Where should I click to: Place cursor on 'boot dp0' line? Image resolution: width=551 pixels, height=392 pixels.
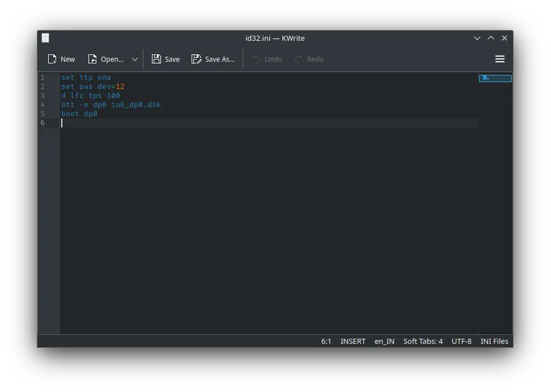[x=79, y=114]
